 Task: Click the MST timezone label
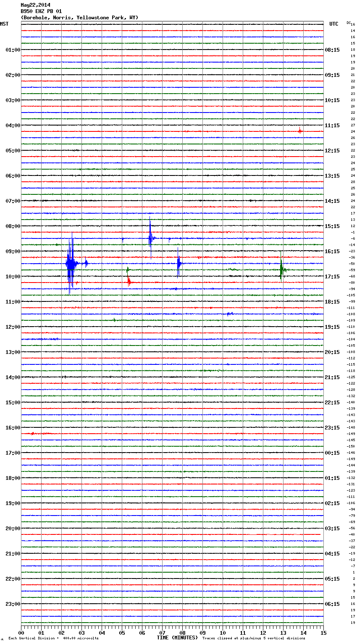(4, 24)
